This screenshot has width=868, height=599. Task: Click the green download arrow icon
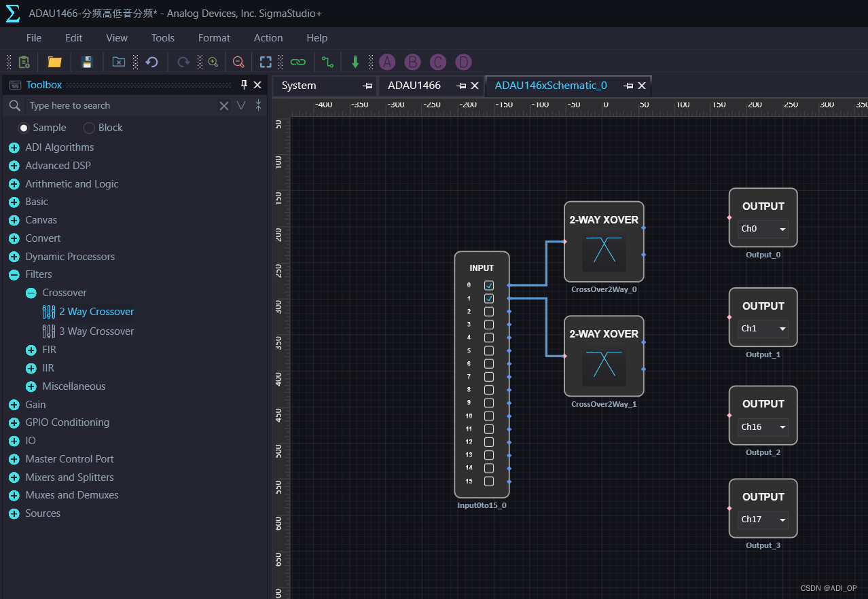click(x=355, y=62)
